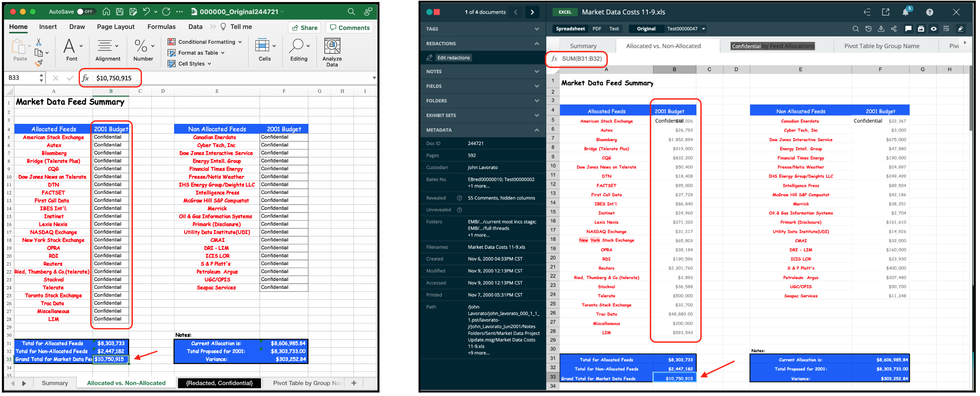Open document in new window icon
The width and height of the screenshot is (980, 396).
[x=886, y=12]
